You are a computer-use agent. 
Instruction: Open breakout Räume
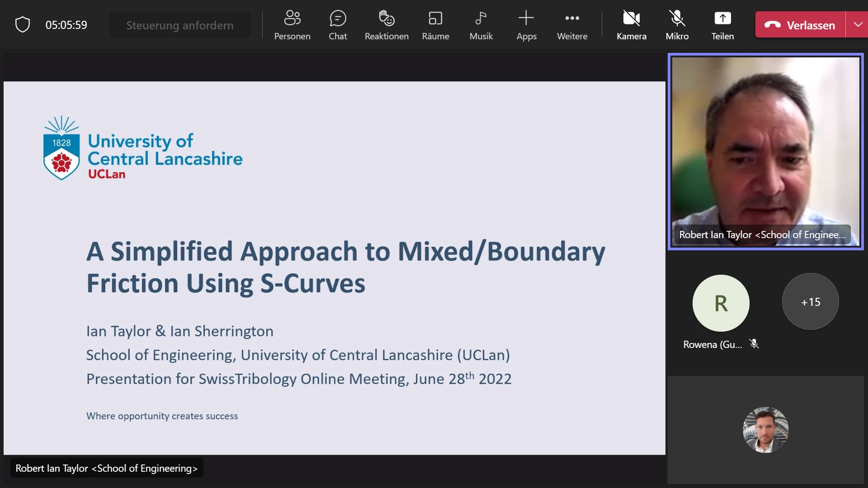point(435,25)
